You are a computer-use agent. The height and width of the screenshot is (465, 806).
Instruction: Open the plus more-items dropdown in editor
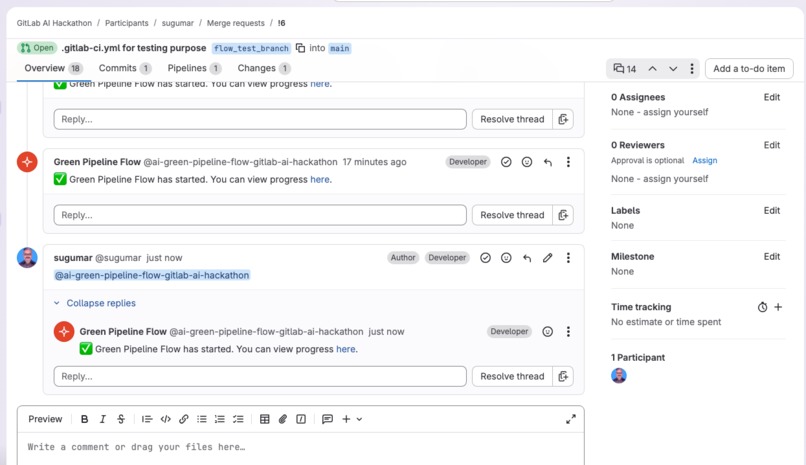click(x=352, y=419)
